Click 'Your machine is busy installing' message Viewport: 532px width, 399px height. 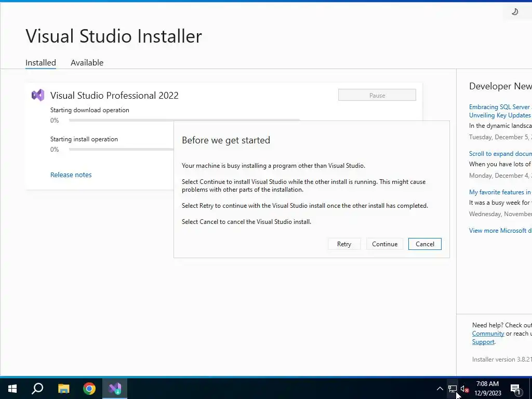click(273, 166)
